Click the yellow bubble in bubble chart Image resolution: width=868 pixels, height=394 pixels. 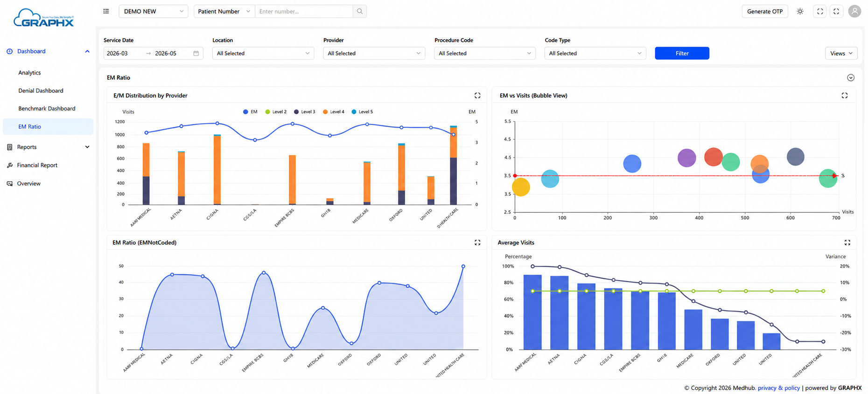coord(521,187)
